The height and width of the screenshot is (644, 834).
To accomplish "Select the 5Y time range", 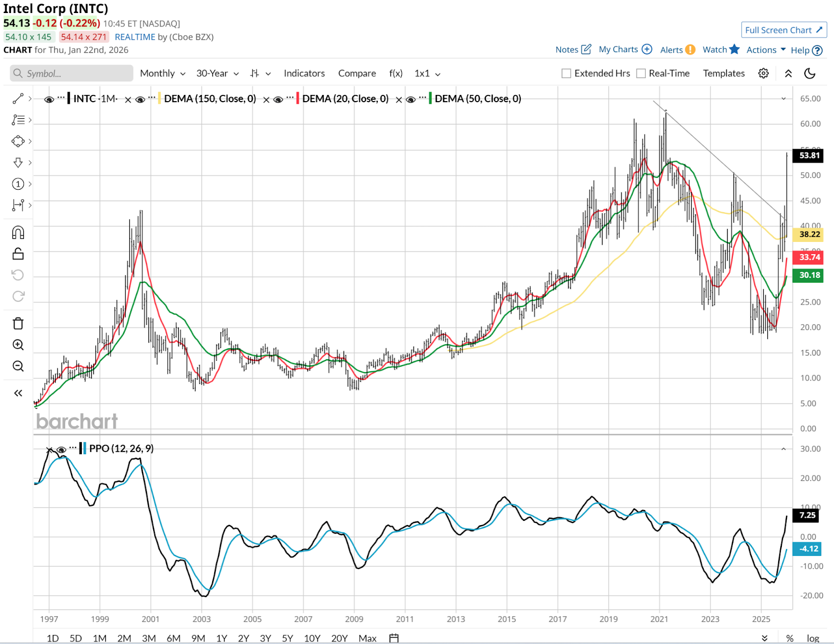I will (287, 638).
